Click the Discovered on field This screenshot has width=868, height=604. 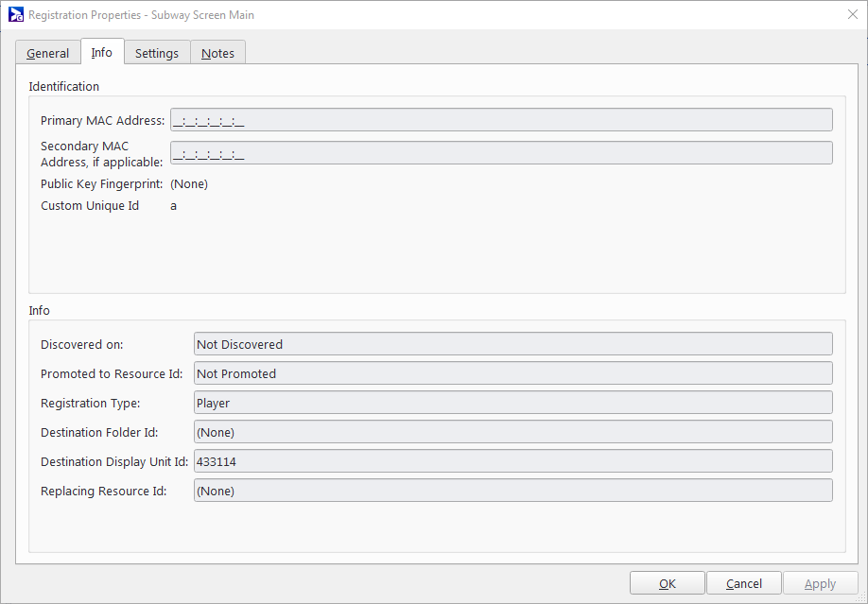pyautogui.click(x=512, y=344)
